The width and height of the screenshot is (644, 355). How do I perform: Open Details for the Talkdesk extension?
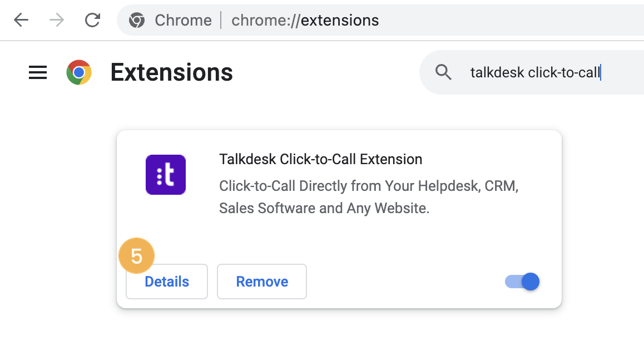[167, 282]
